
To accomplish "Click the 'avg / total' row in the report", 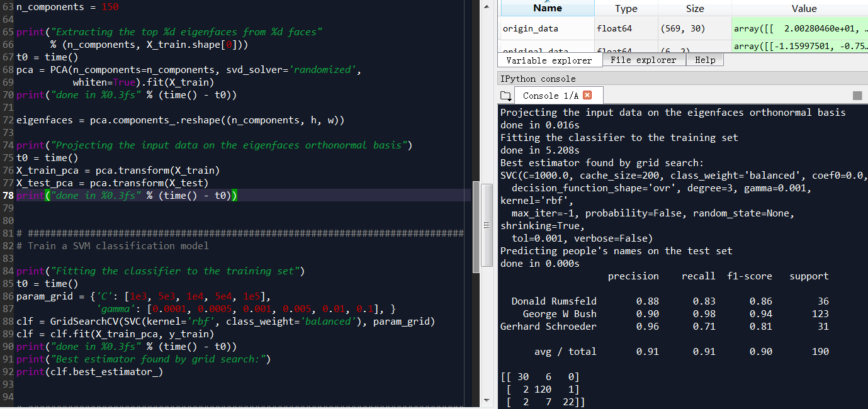I will (682, 352).
